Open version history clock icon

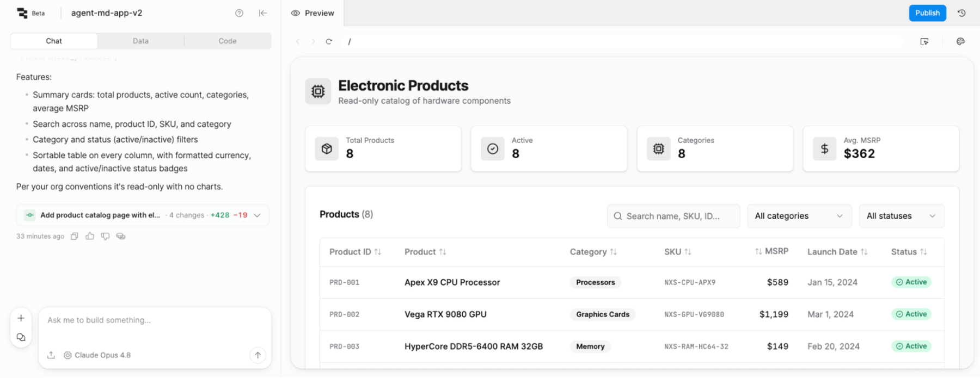click(961, 13)
